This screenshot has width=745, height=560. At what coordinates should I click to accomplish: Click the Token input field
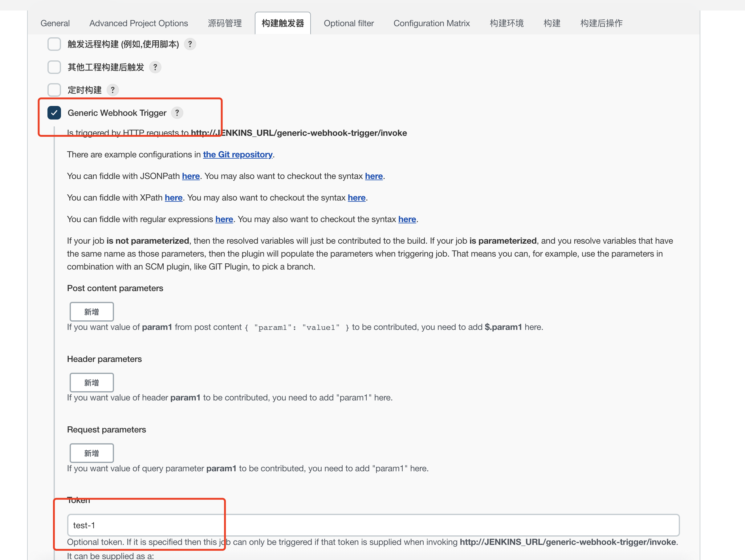coord(373,525)
